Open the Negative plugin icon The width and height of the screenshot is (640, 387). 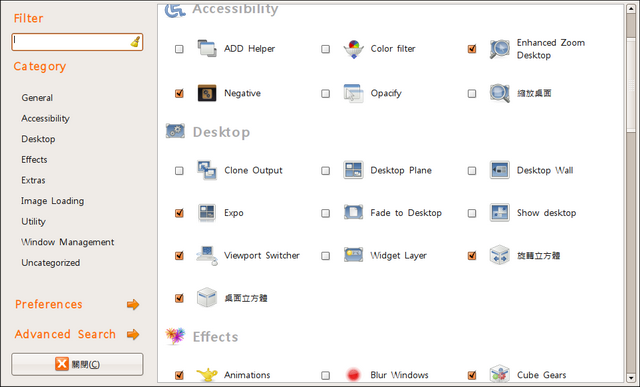[207, 93]
